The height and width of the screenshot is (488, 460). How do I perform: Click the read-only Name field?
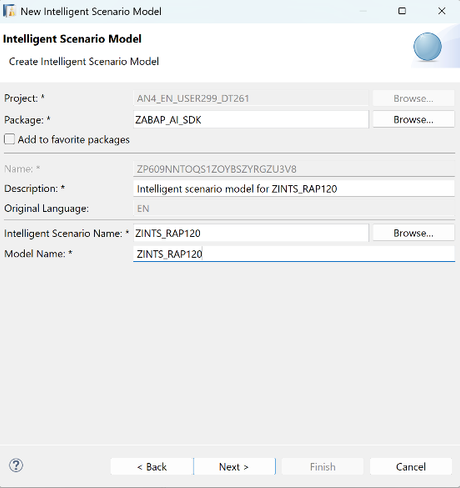(294, 169)
